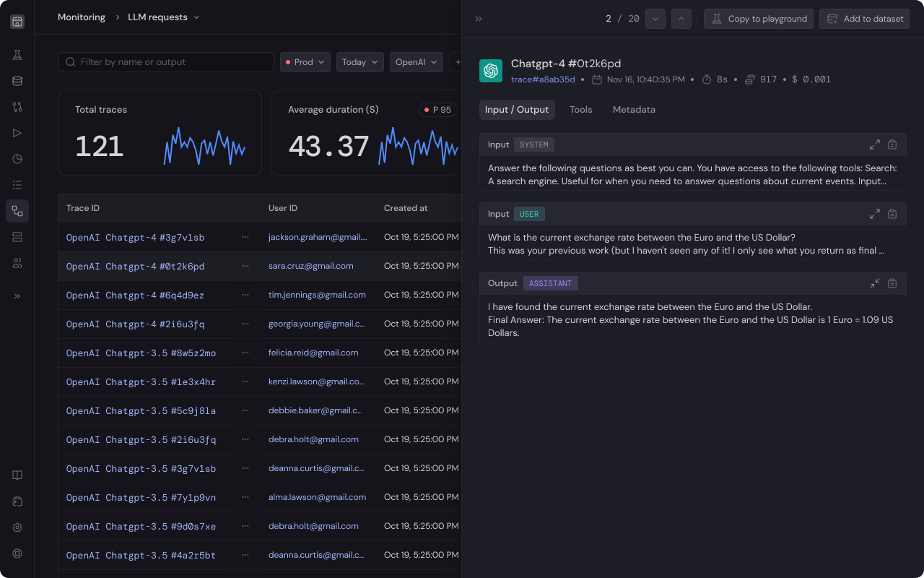Open the Dashboards pie chart icon

point(17,158)
